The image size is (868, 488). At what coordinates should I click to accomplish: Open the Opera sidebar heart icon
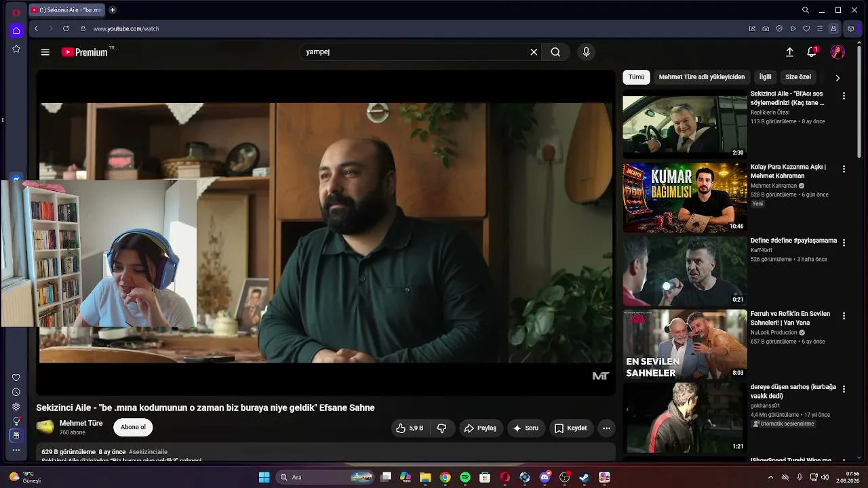tap(16, 378)
